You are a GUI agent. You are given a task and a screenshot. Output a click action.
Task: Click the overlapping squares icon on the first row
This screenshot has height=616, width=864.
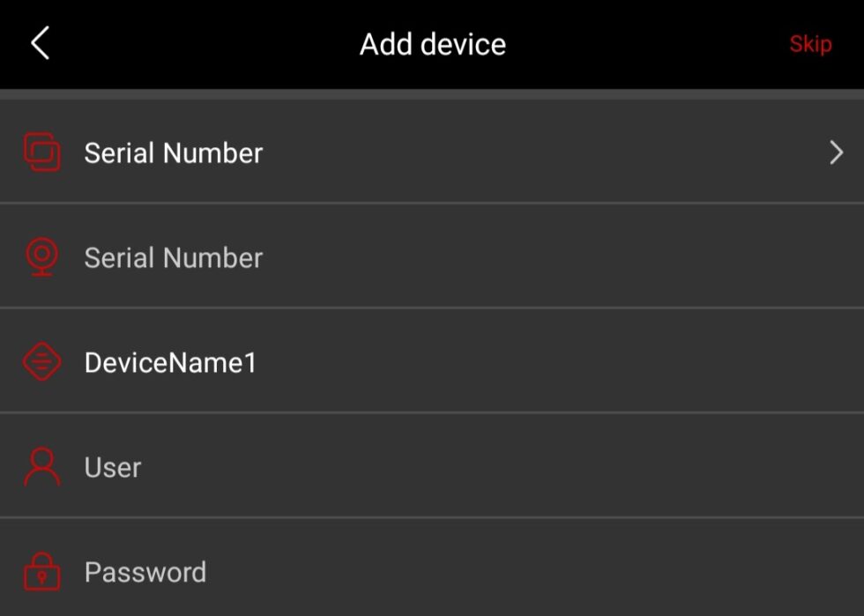(x=42, y=152)
